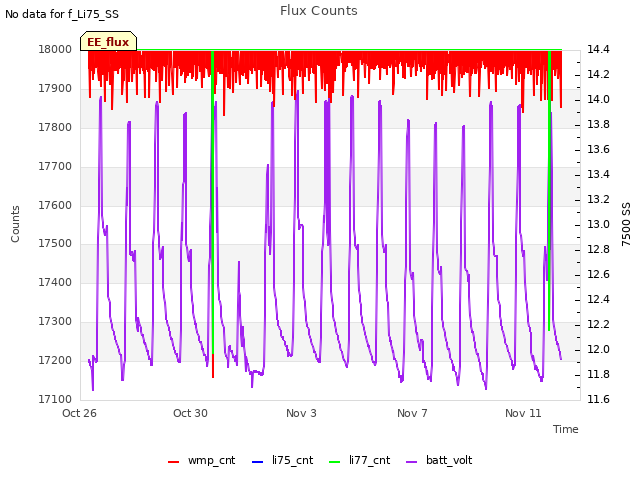Toggle the wmp_cnt legend entry
This screenshot has width=640, height=480.
[x=202, y=460]
